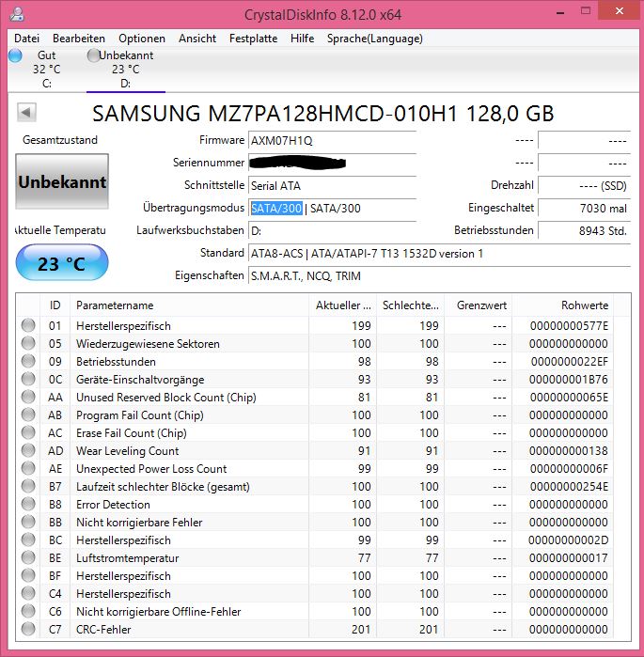Click status circle for Program Fail Count row

click(x=28, y=415)
